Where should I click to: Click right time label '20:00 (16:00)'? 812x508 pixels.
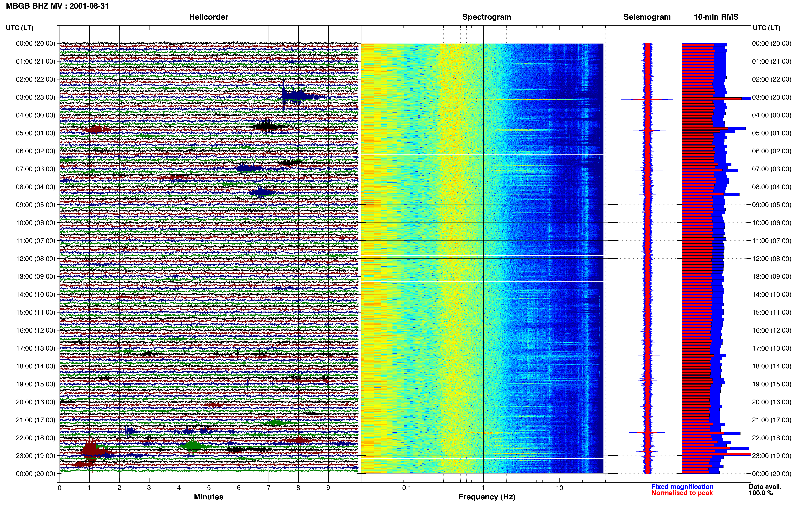pos(772,402)
